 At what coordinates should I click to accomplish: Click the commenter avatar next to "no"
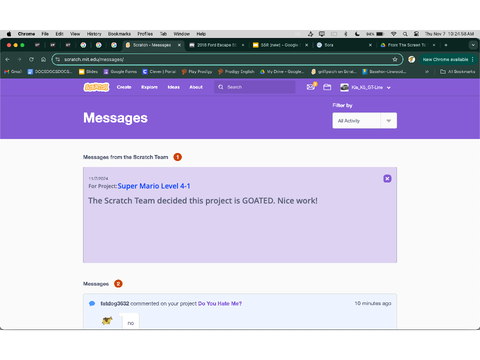tap(107, 320)
